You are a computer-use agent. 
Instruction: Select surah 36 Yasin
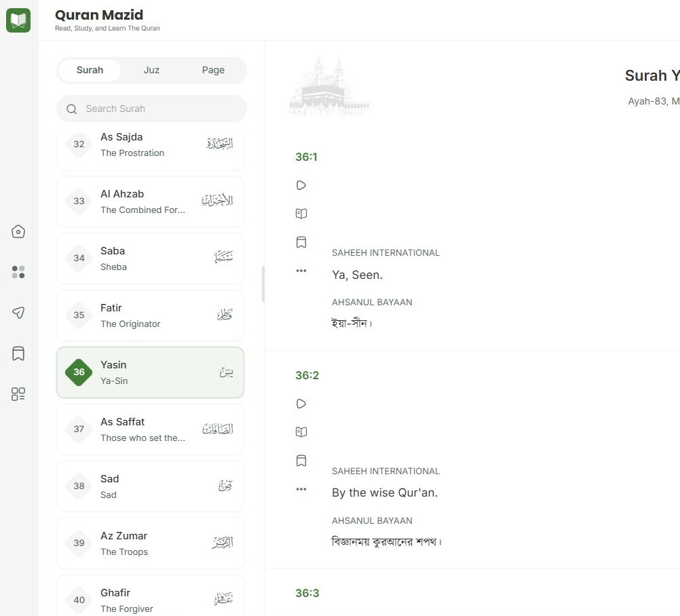coord(150,372)
